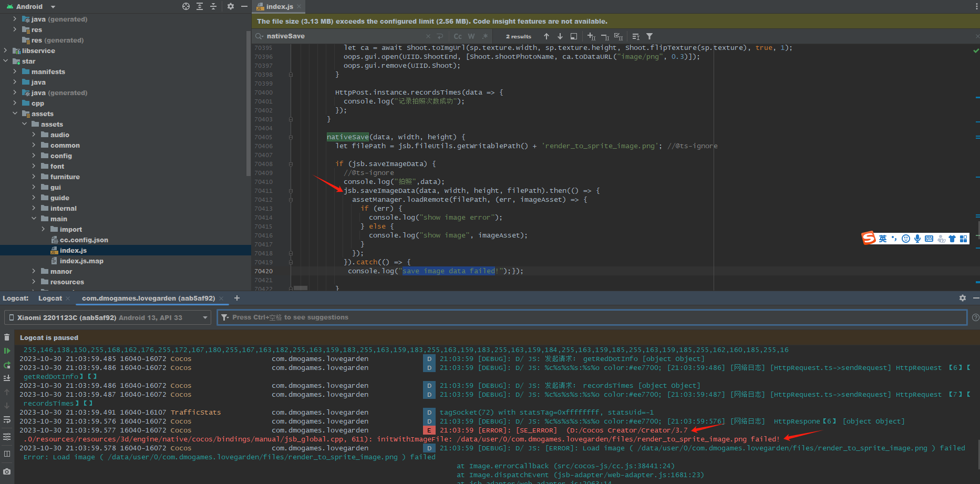Focus the logcat filter input field
This screenshot has width=980, height=484.
pyautogui.click(x=592, y=317)
